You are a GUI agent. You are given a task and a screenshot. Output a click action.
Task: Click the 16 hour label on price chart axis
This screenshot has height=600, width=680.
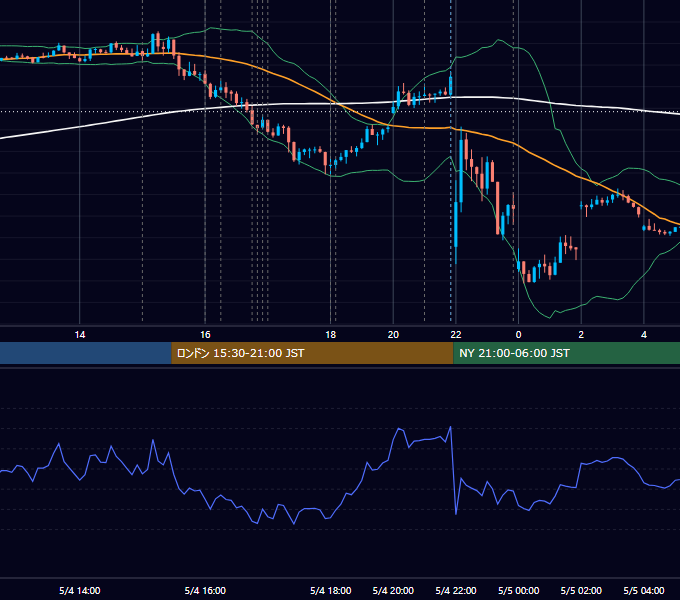tap(205, 335)
